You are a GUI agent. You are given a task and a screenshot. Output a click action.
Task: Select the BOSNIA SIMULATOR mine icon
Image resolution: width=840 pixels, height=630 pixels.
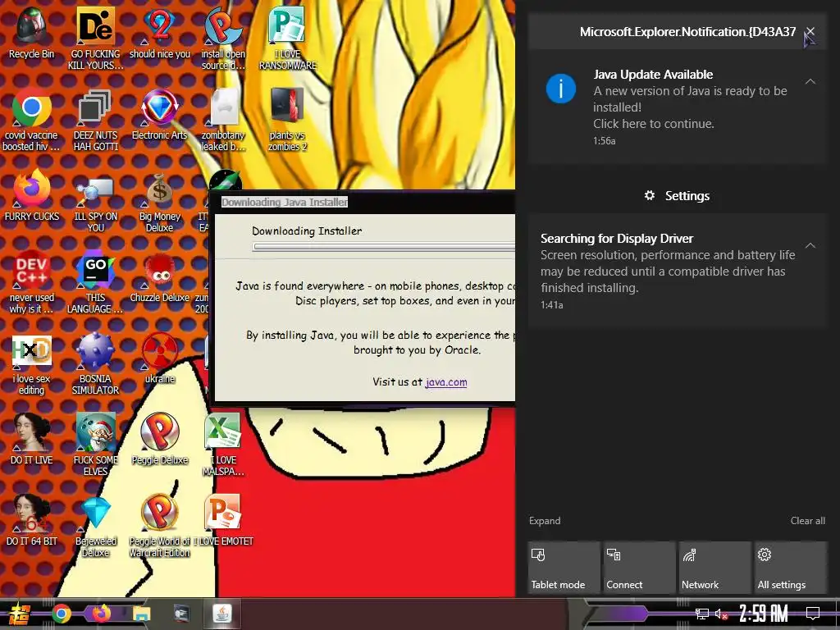tap(95, 364)
